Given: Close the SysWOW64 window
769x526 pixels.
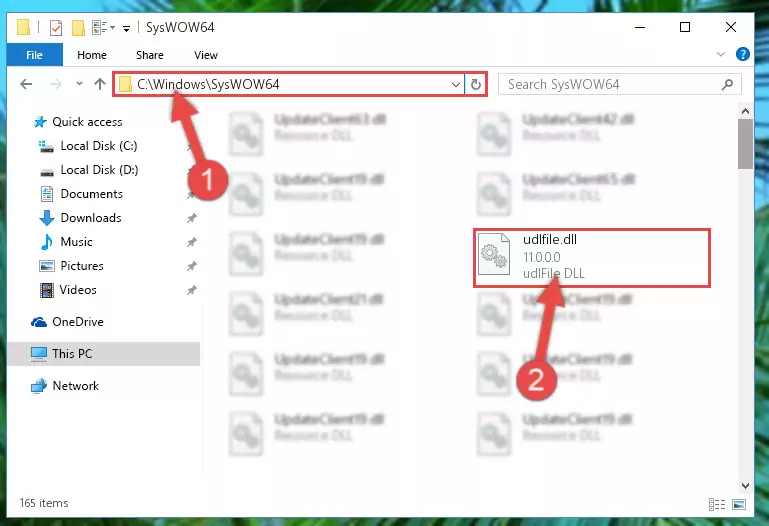Looking at the screenshot, I should coord(731,27).
